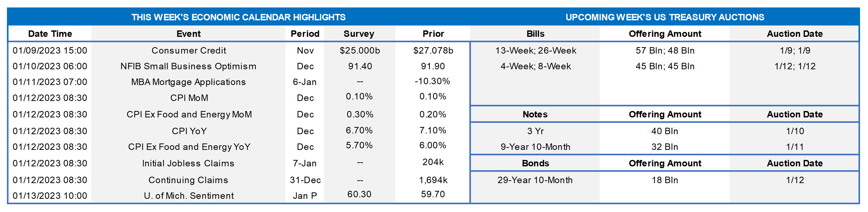Select the Prior column header
Viewport: 868px width, 212px height.
click(433, 34)
